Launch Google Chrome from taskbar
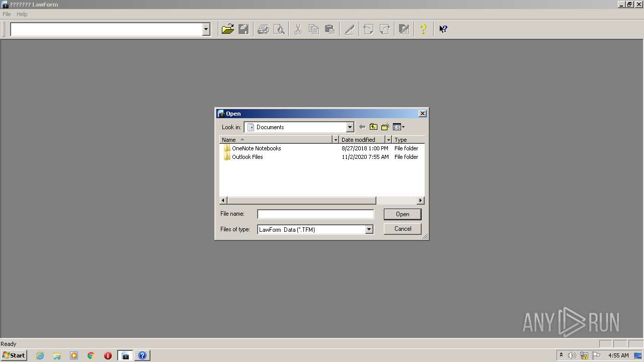The height and width of the screenshot is (362, 644). tap(91, 355)
